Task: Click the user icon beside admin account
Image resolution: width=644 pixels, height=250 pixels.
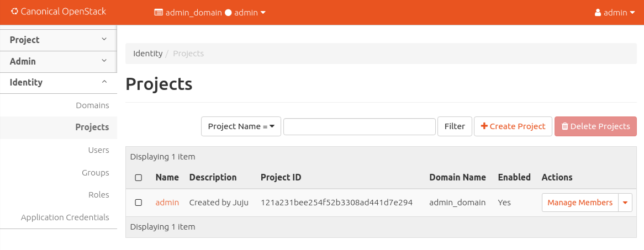Action: click(x=598, y=13)
